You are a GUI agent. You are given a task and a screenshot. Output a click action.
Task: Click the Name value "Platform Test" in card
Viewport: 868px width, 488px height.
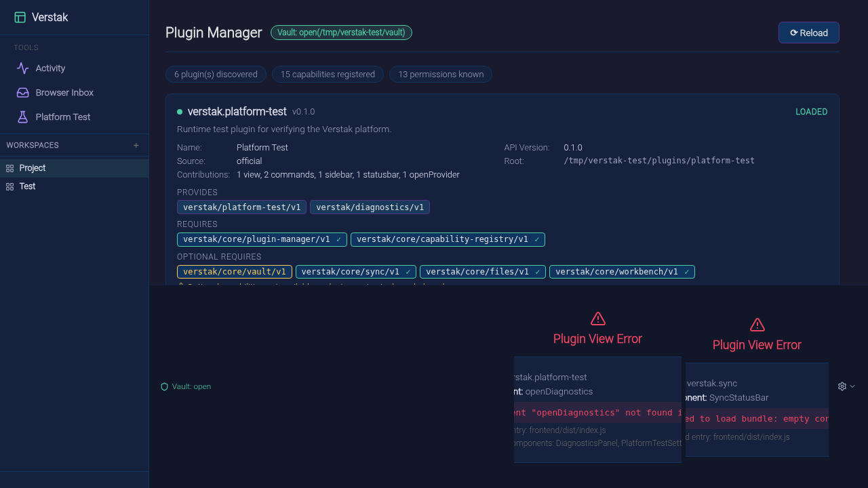tap(262, 148)
